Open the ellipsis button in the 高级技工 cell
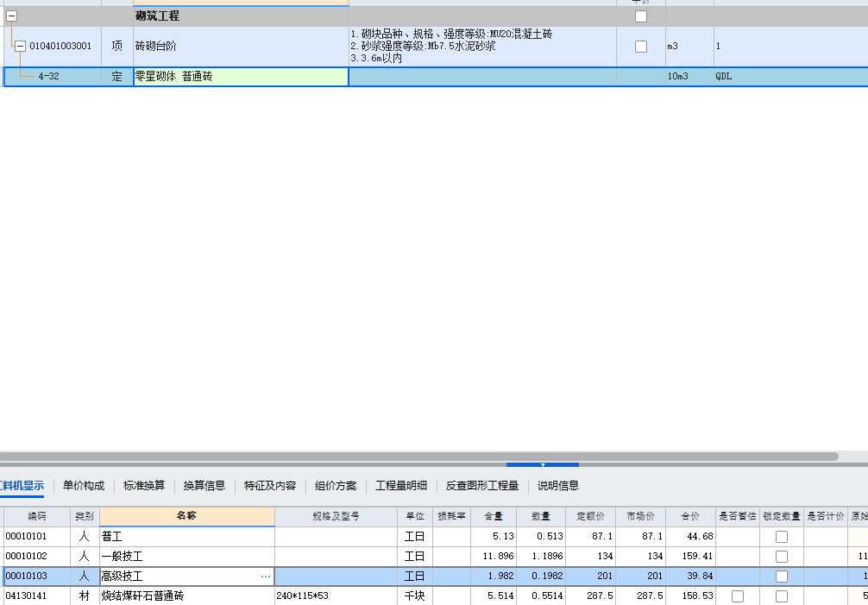 pyautogui.click(x=266, y=577)
